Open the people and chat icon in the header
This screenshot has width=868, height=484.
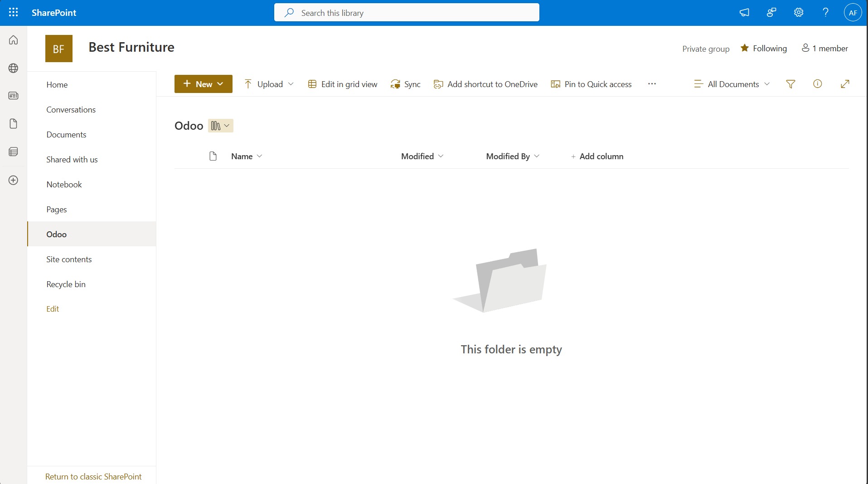[x=771, y=13]
